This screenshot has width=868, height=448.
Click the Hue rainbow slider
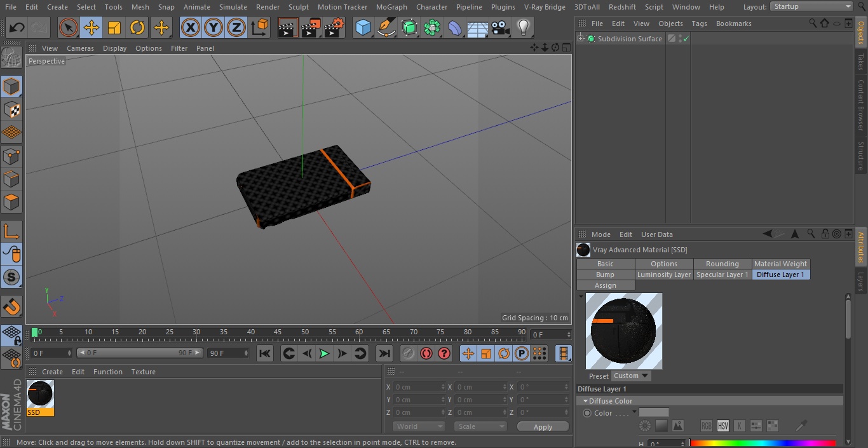pyautogui.click(x=763, y=443)
